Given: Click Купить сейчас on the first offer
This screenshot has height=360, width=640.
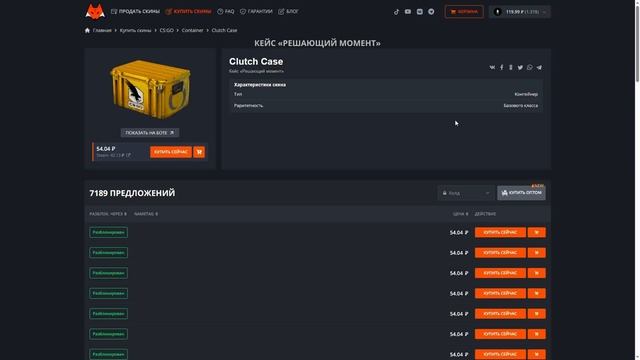Looking at the screenshot, I should (x=500, y=232).
